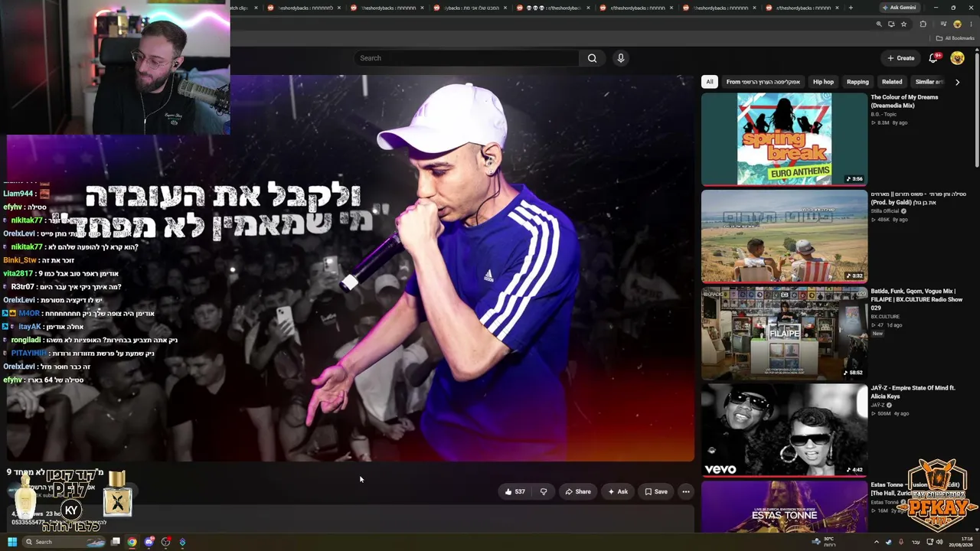Open the field landscape 3:32 video thumbnail
Screen dimensions: 980x551
[x=784, y=236]
